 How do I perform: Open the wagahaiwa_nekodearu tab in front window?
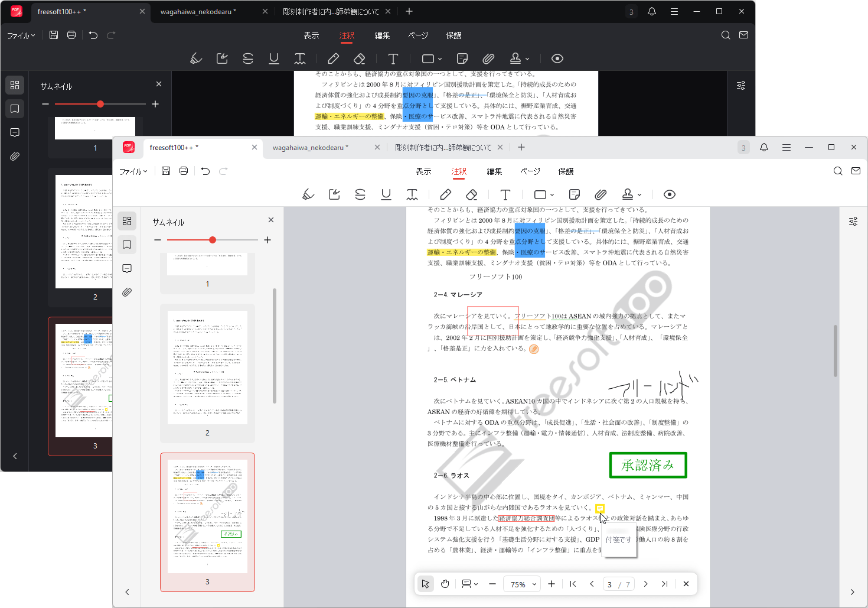click(310, 148)
